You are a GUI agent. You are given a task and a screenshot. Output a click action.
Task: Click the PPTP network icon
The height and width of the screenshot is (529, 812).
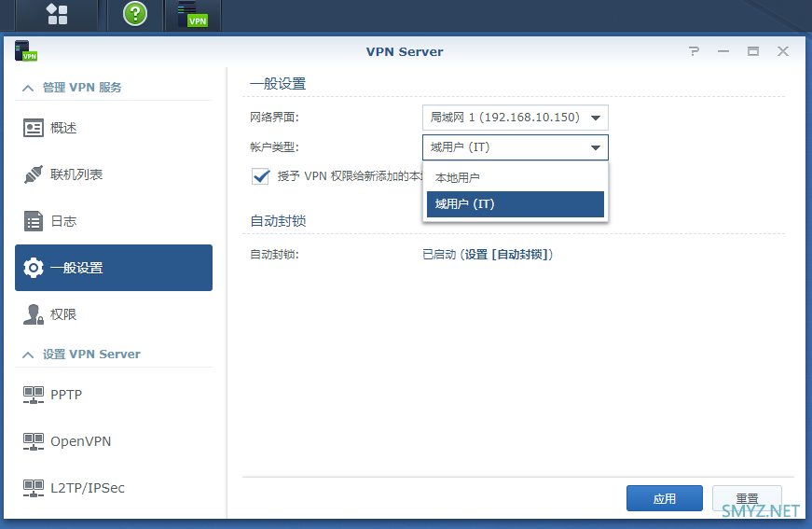34,395
